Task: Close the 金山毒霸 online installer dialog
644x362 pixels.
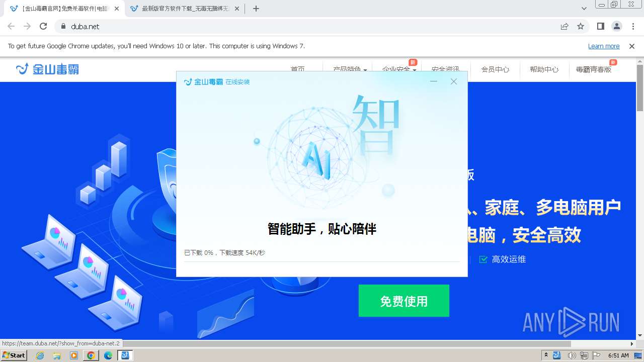Action: pyautogui.click(x=454, y=81)
